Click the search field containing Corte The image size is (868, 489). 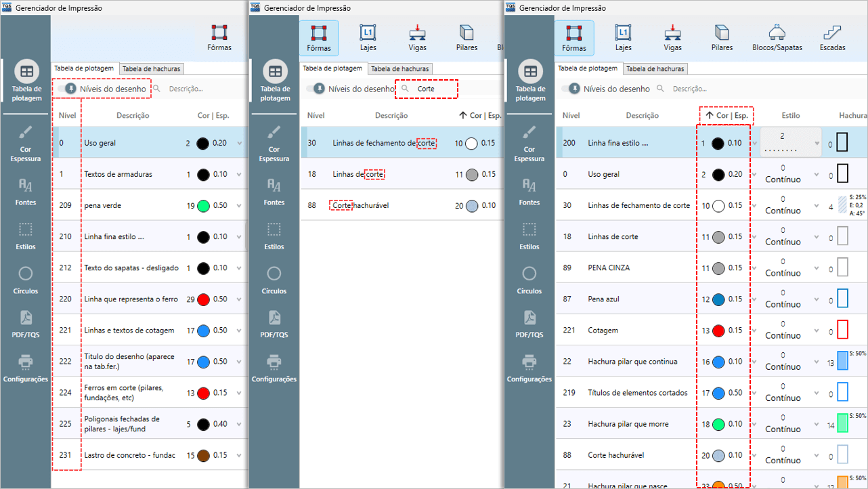[433, 89]
